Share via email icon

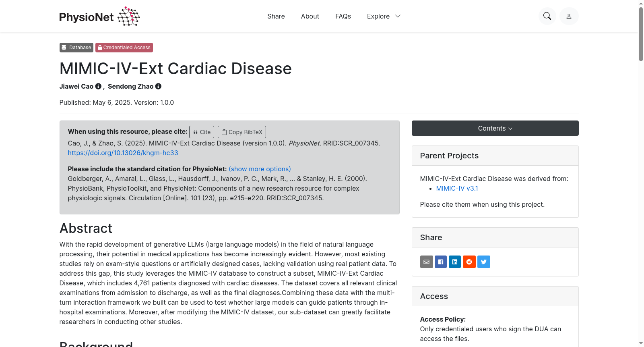point(426,262)
